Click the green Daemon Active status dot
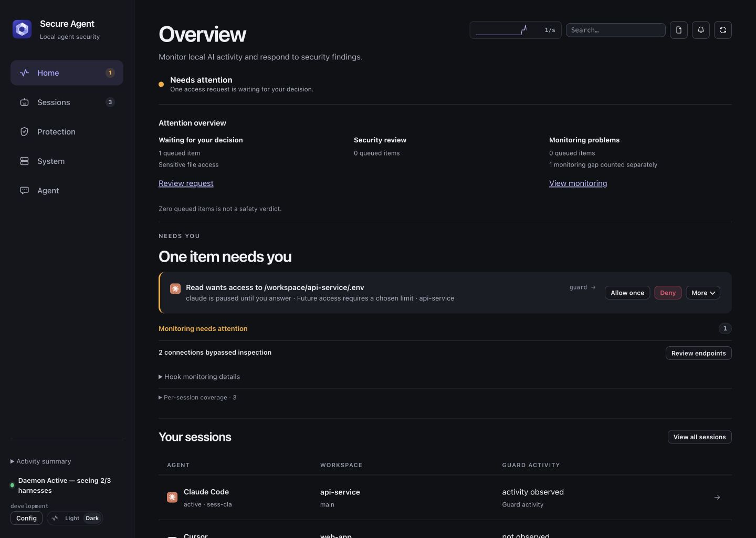This screenshot has width=756, height=538. pos(12,485)
